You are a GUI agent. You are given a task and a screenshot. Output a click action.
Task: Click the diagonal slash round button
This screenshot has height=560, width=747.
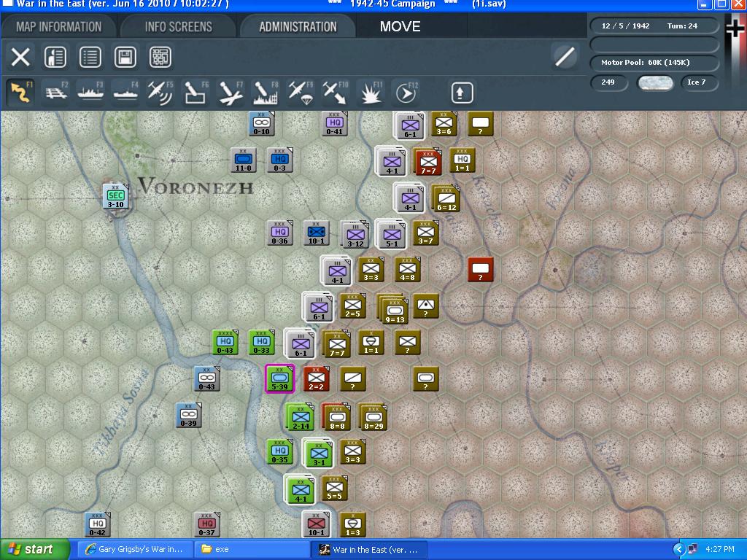pos(565,57)
